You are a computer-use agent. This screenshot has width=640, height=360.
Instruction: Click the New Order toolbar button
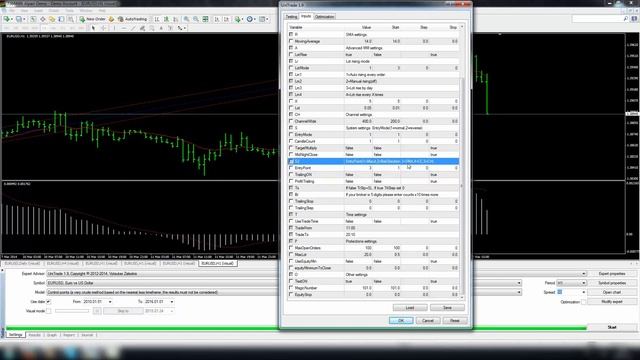tap(93, 19)
